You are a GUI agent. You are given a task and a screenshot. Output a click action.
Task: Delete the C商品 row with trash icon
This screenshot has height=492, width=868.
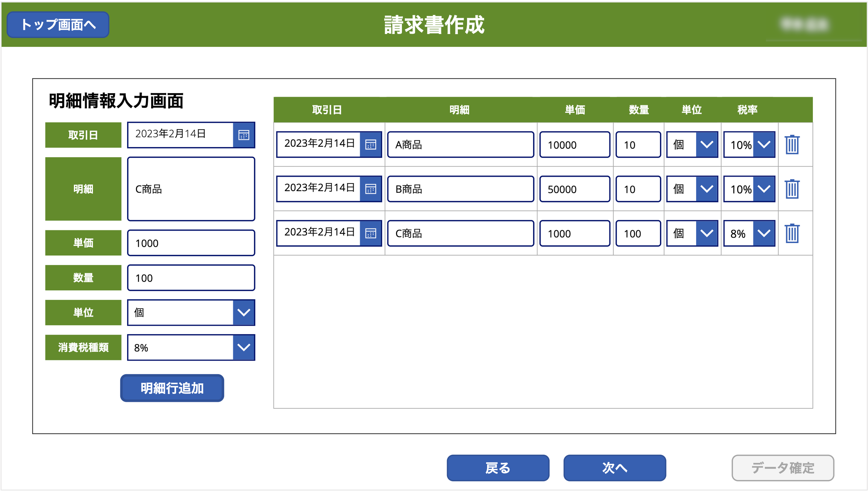pyautogui.click(x=792, y=233)
